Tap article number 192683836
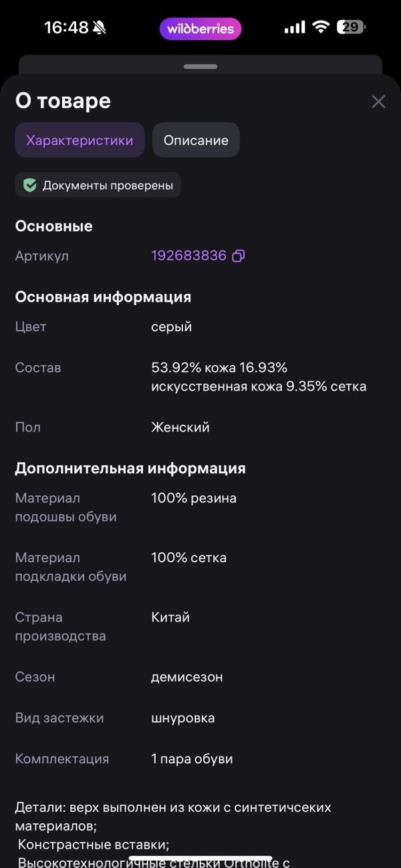Viewport: 401px width, 868px height. pos(189,256)
